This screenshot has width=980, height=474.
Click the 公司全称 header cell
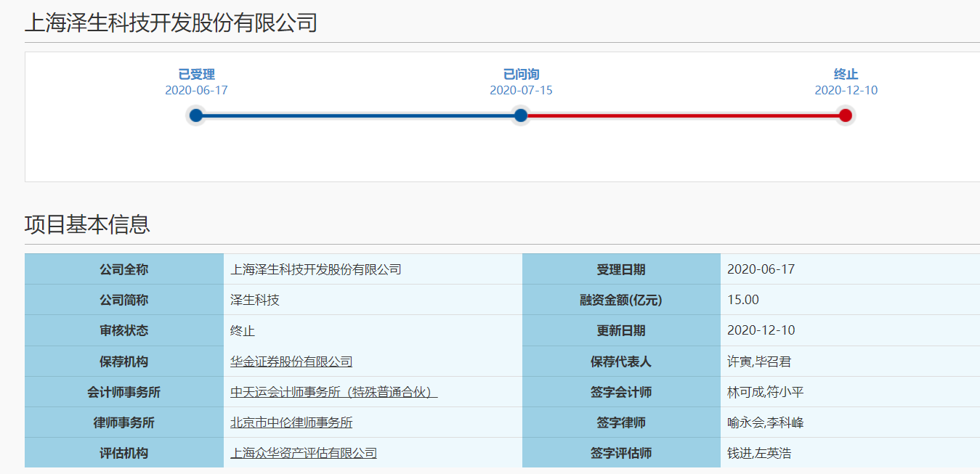point(124,269)
